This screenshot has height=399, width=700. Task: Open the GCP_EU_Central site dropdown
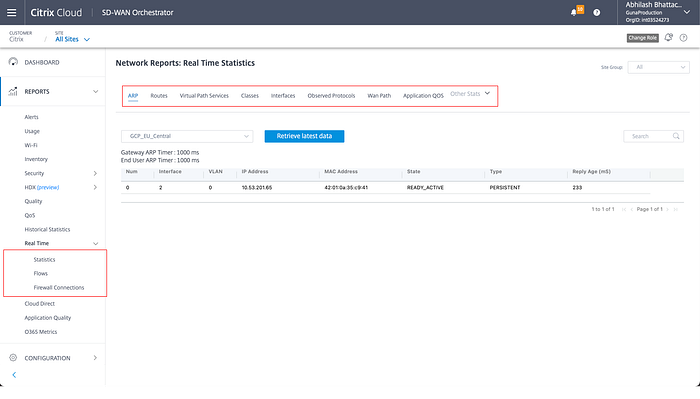pyautogui.click(x=187, y=136)
